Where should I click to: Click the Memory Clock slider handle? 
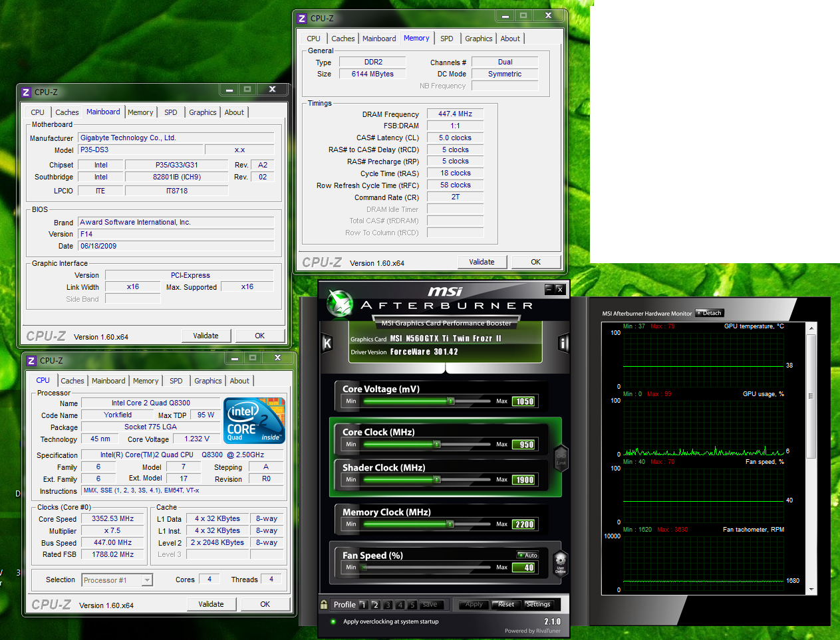pos(450,524)
